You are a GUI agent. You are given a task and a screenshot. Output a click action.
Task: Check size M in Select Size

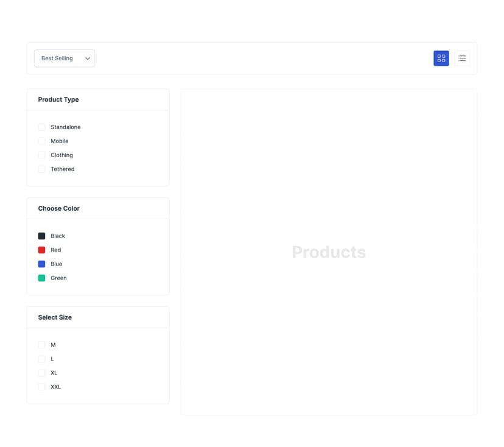41,345
